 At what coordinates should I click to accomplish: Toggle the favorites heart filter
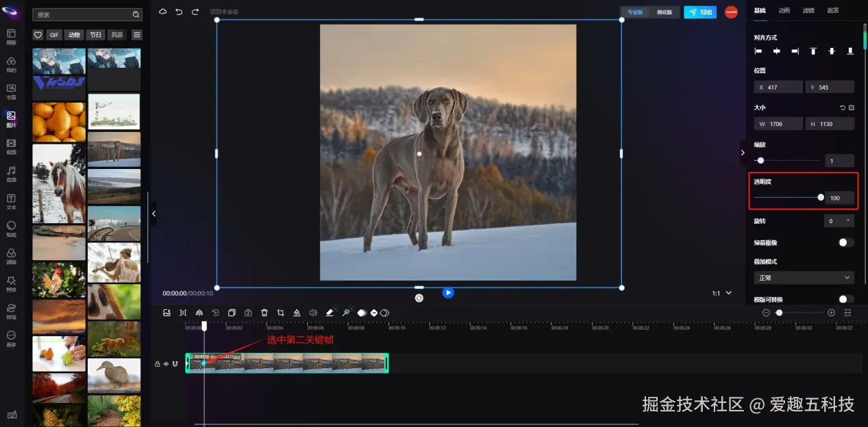pos(38,35)
